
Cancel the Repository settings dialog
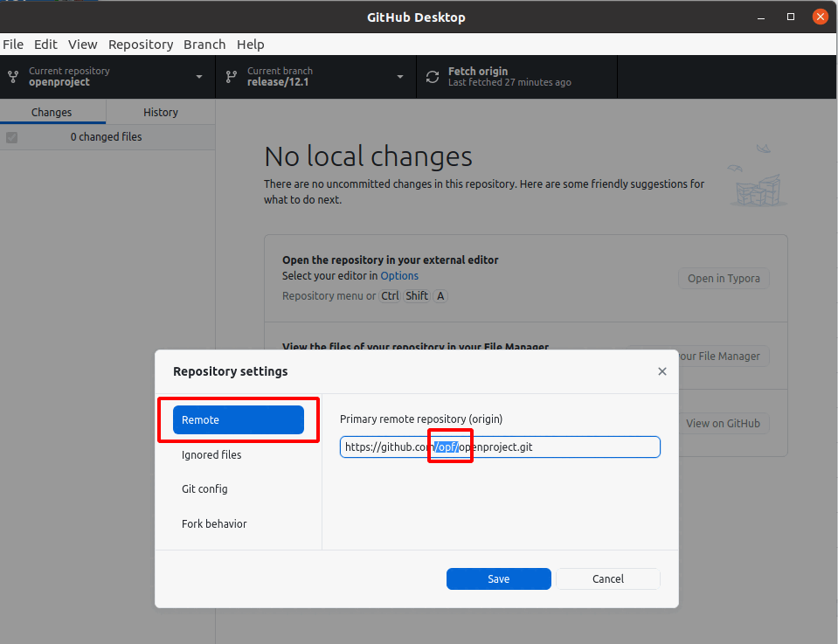tap(607, 578)
